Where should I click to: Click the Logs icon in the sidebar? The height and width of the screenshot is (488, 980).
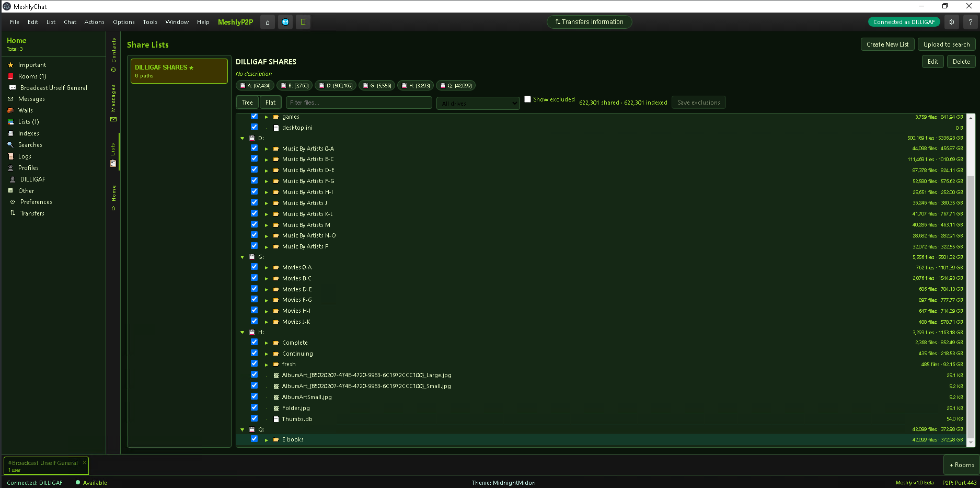click(x=10, y=156)
